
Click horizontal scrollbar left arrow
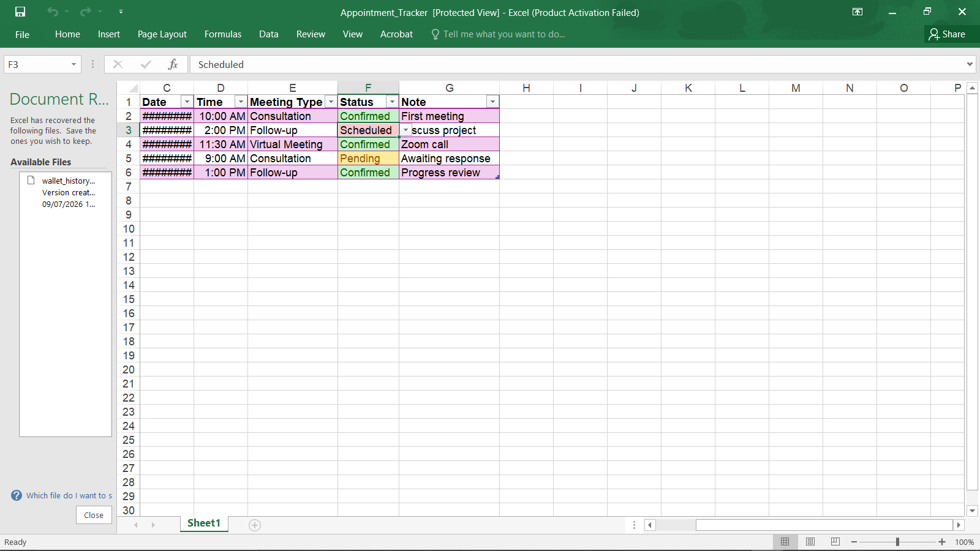click(650, 525)
